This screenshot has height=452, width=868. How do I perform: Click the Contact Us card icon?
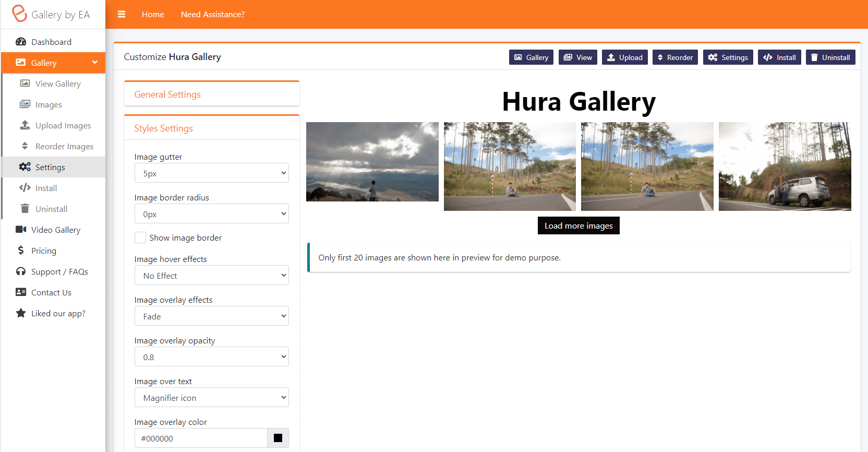[21, 292]
